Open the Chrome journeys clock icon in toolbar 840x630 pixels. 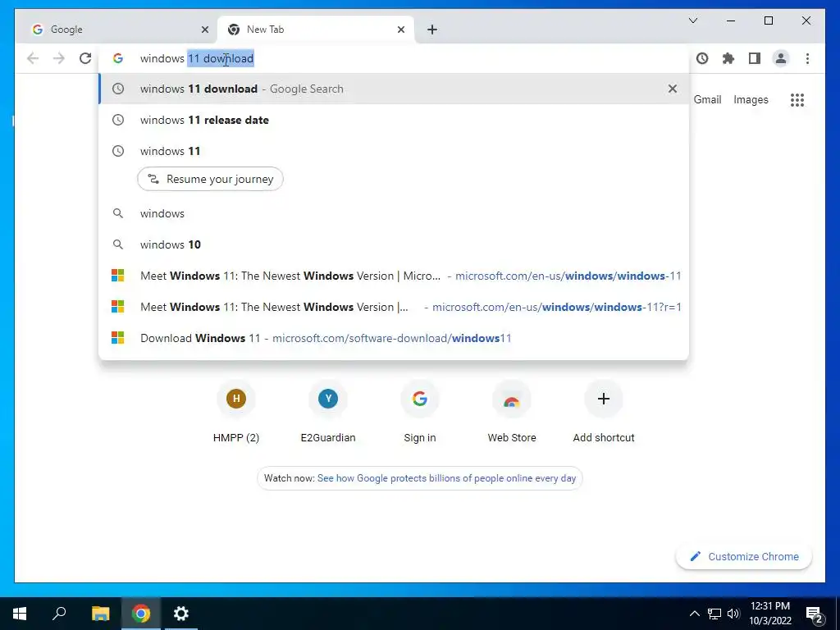point(702,58)
